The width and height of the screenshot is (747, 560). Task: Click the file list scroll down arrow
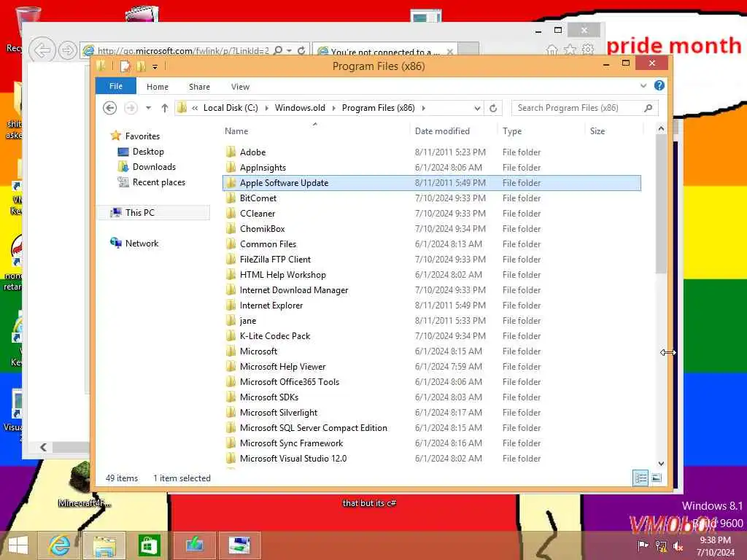661,463
